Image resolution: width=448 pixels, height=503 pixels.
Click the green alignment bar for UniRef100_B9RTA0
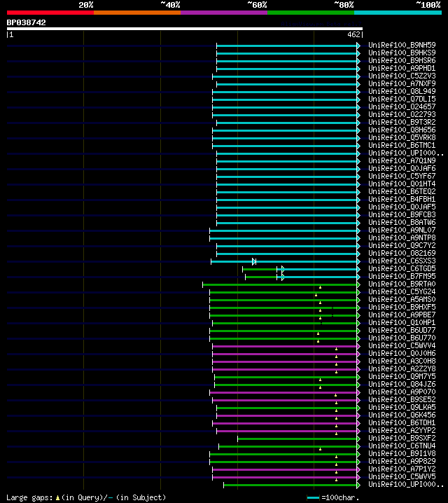click(x=280, y=284)
